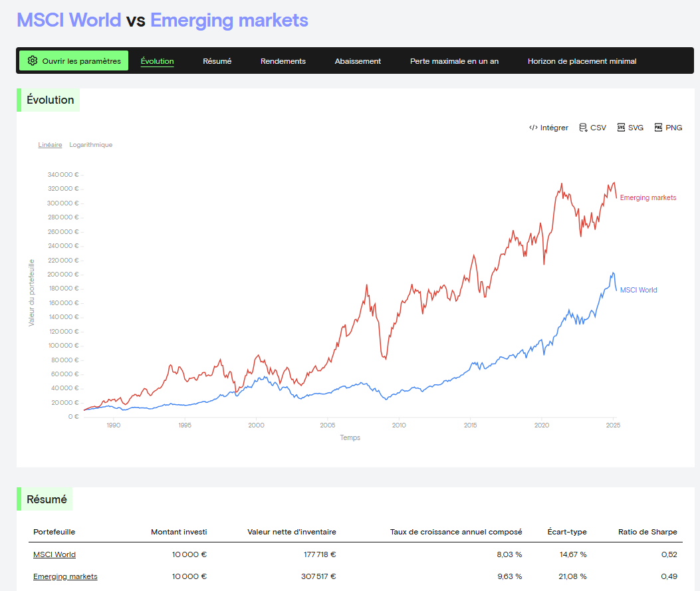The image size is (700, 591).
Task: Click the Intégrer embed code icon
Action: pyautogui.click(x=533, y=128)
